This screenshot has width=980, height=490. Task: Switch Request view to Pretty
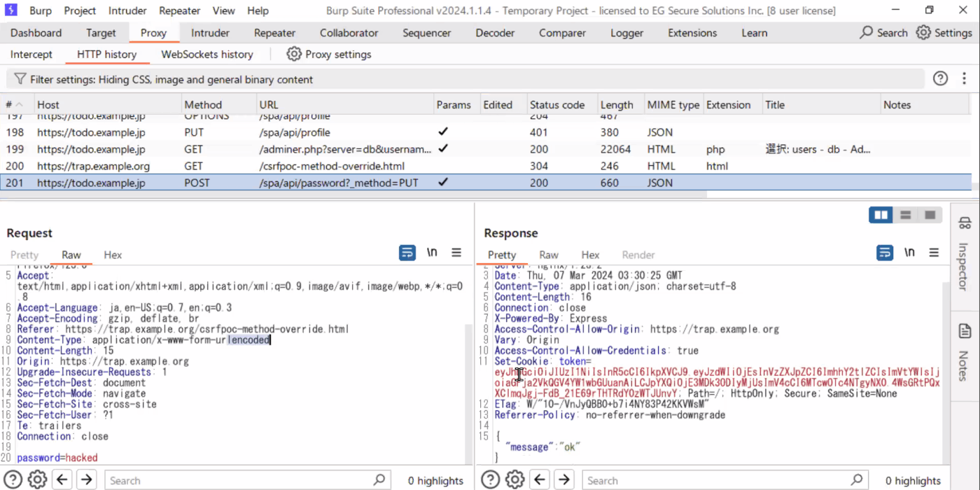tap(24, 255)
